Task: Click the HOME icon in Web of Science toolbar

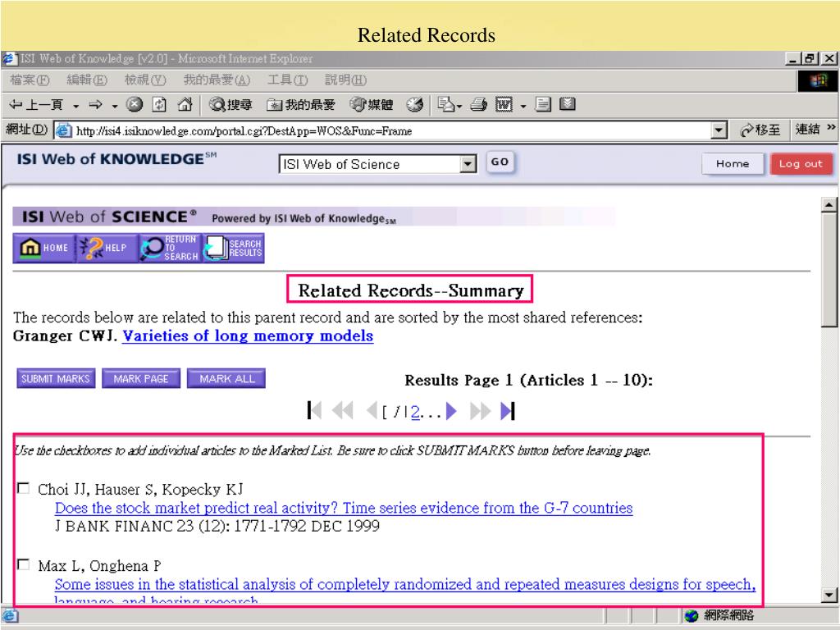Action: coord(44,248)
